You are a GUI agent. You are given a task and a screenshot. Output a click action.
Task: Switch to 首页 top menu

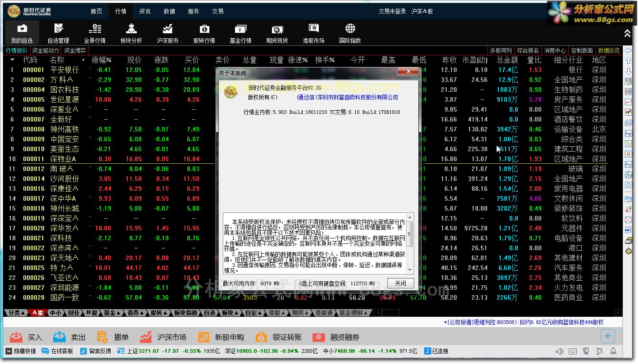[96, 11]
